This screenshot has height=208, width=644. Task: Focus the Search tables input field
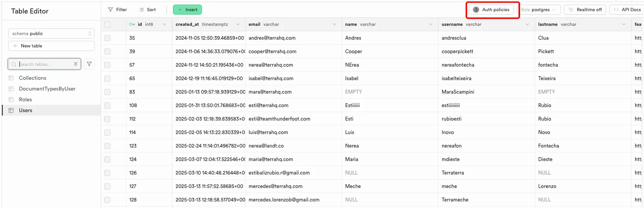[44, 64]
